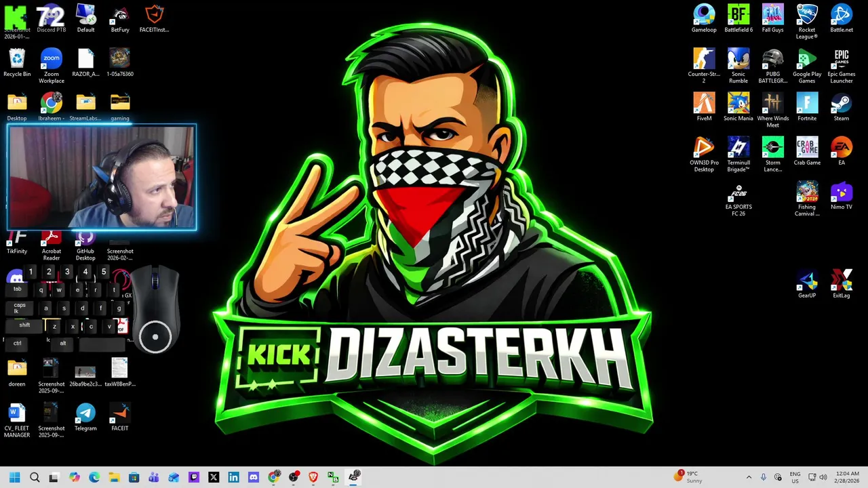Select the Sonic Mania icon
The width and height of the screenshot is (868, 488).
click(738, 107)
